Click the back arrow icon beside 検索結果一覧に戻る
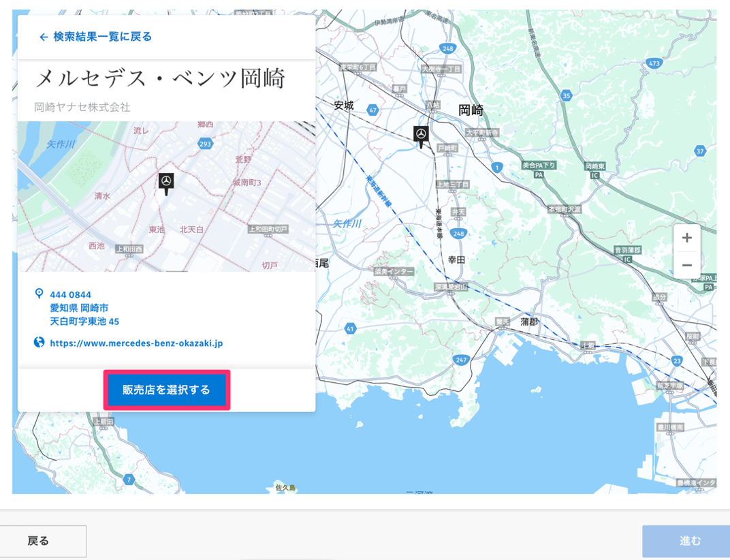Viewport: 730px width, 560px height. pyautogui.click(x=44, y=37)
